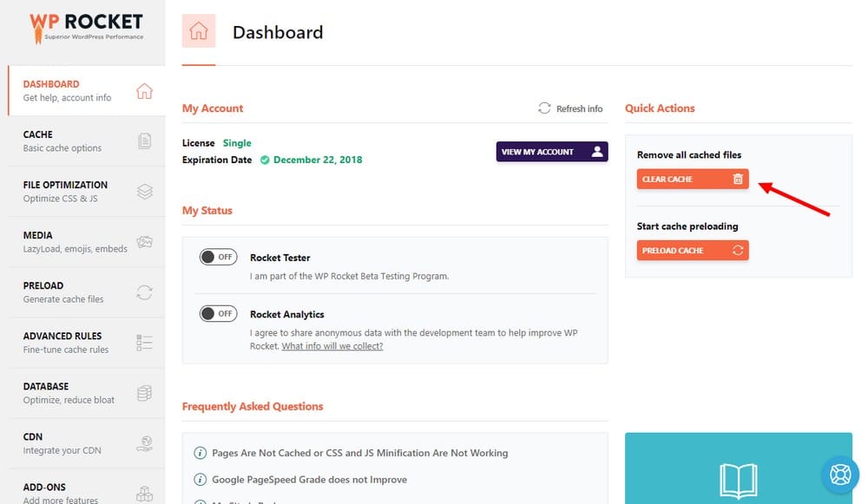Screen dimensions: 868x504
Task: Open the help lifebuoy floating button
Action: (x=839, y=475)
